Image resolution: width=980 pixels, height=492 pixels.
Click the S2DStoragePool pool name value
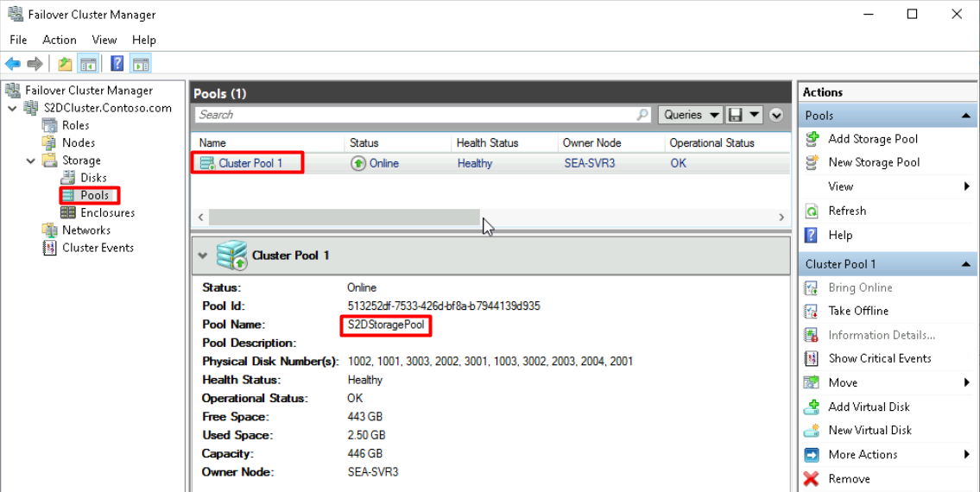[386, 325]
